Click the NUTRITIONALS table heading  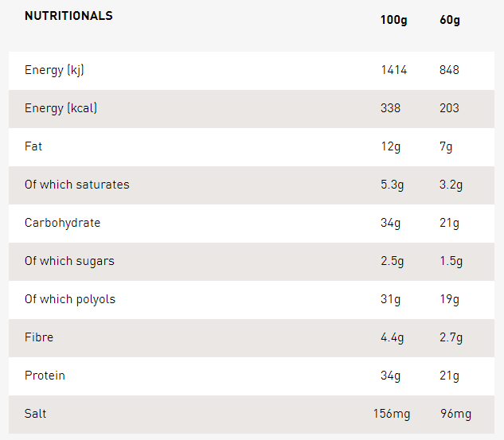click(68, 16)
